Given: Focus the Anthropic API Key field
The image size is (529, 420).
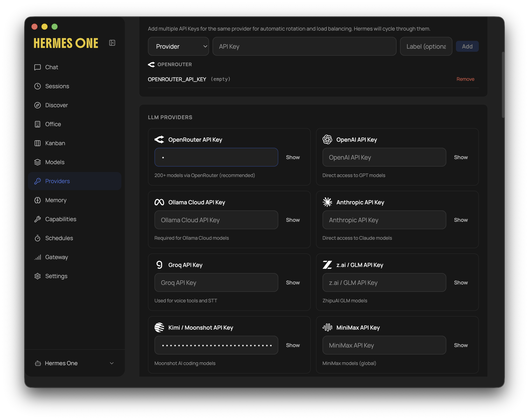Looking at the screenshot, I should 384,220.
